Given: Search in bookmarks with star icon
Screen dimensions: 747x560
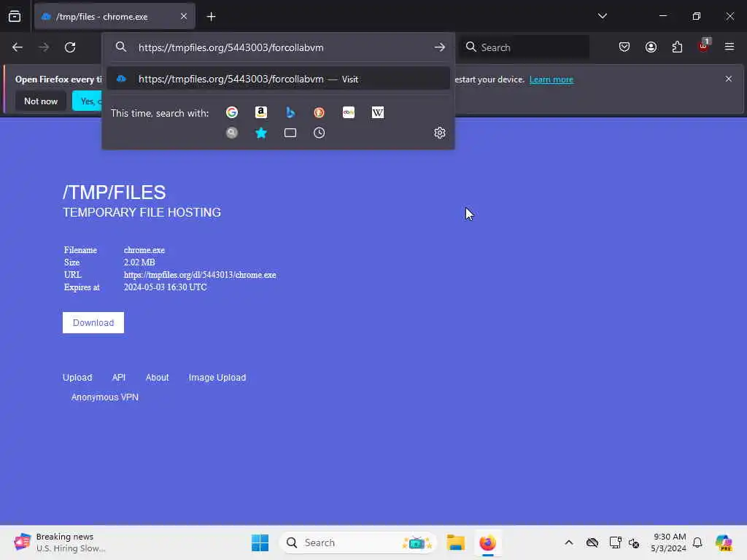Looking at the screenshot, I should [x=261, y=133].
